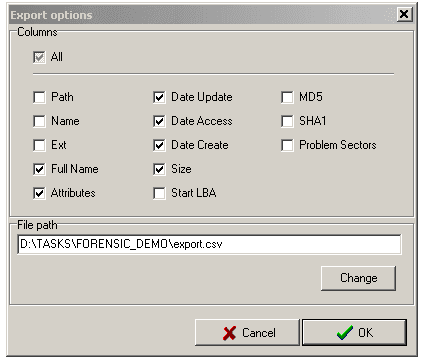The height and width of the screenshot is (362, 425).
Task: Uncheck the Date Create column
Action: click(159, 145)
